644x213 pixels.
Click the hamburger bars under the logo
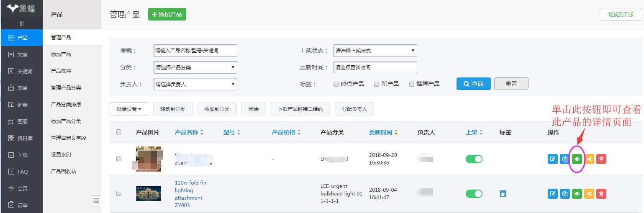[x=21, y=23]
